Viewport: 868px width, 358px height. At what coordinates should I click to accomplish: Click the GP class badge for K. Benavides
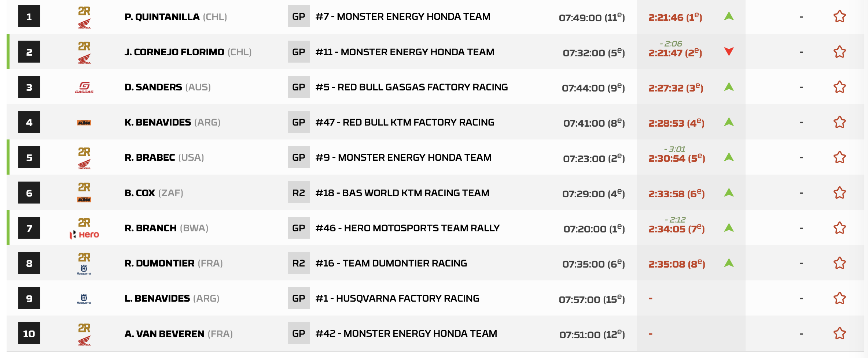(298, 122)
